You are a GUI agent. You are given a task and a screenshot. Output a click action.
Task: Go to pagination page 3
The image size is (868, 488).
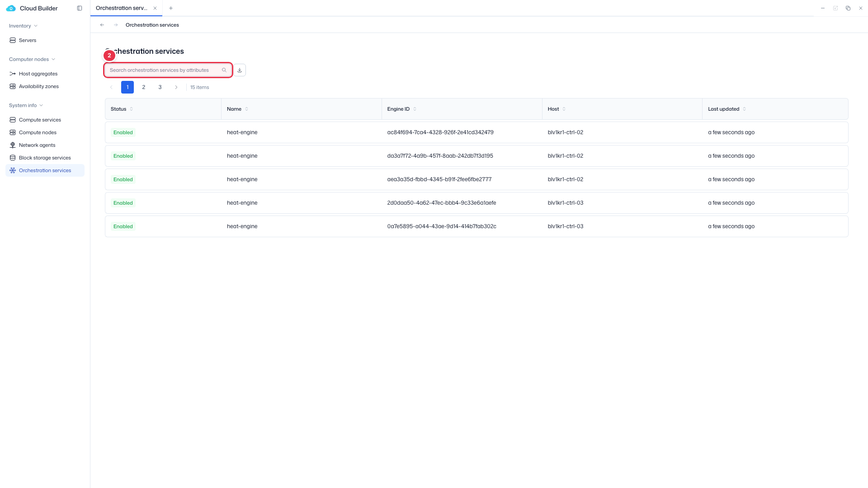point(160,87)
